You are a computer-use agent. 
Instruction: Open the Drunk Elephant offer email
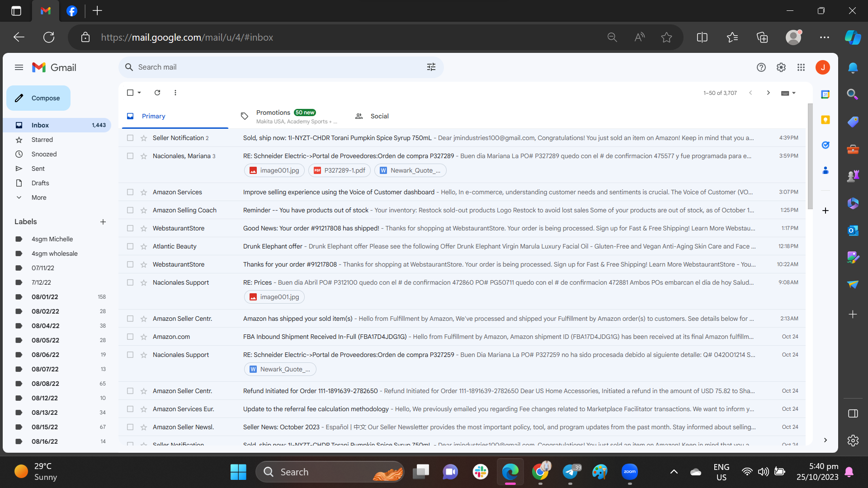point(462,246)
